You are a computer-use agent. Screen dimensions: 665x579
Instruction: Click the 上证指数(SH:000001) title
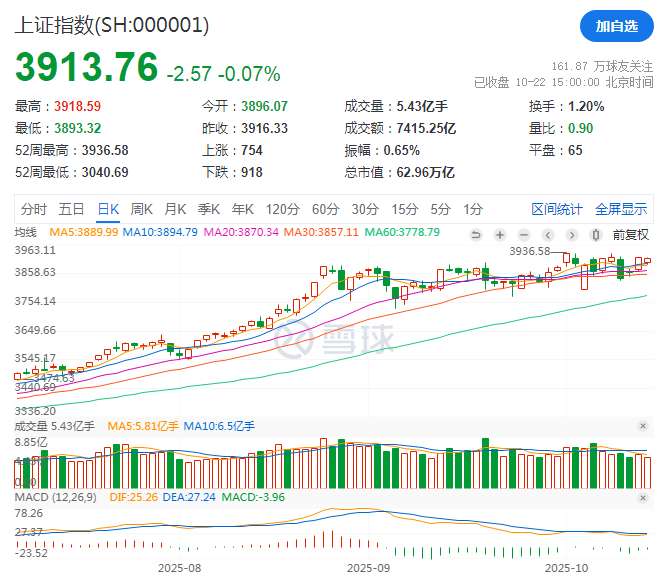tap(112, 25)
